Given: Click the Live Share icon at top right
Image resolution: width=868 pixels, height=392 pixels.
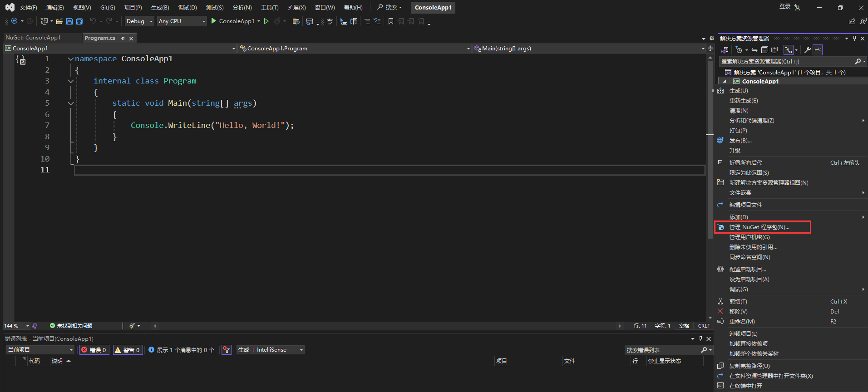Looking at the screenshot, I should coord(852,21).
